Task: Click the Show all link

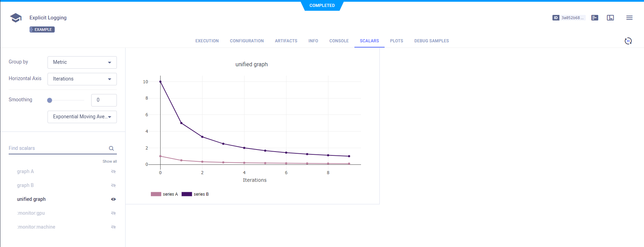Action: pos(110,161)
